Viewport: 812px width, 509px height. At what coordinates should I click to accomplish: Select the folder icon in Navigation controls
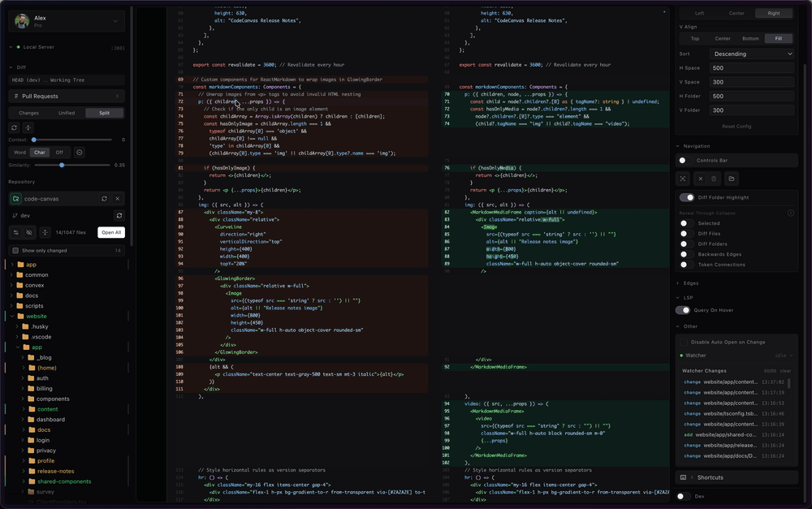click(x=732, y=179)
